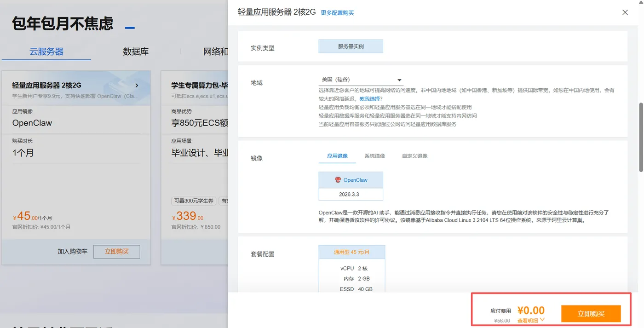Open the arrow on 轻量应用服务器 2核2G card
The image size is (644, 328).
pyautogui.click(x=137, y=85)
